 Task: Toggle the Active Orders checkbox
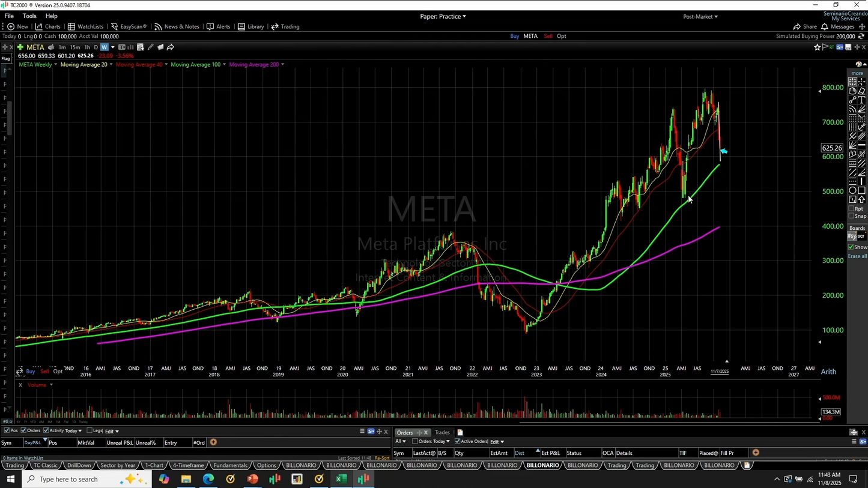(x=457, y=441)
